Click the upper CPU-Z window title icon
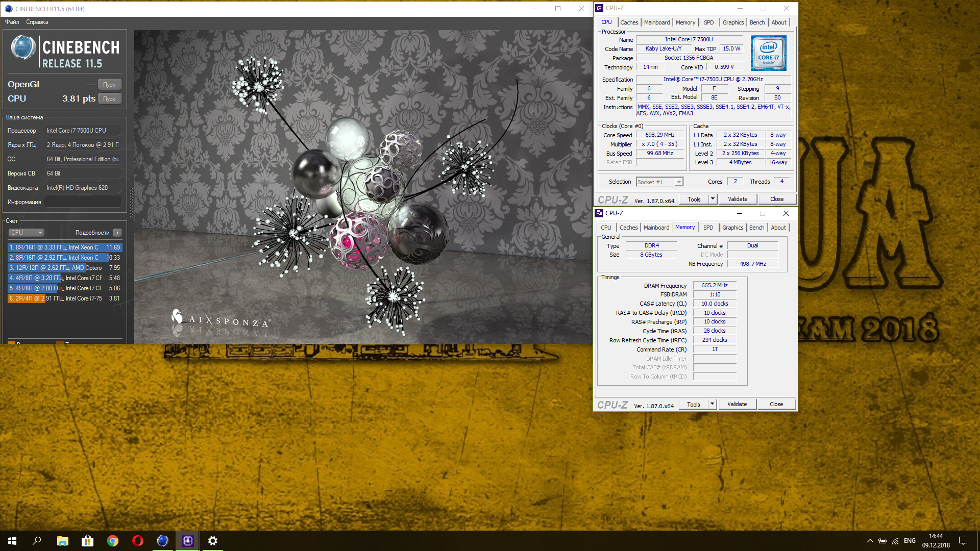This screenshot has height=551, width=980. (599, 8)
